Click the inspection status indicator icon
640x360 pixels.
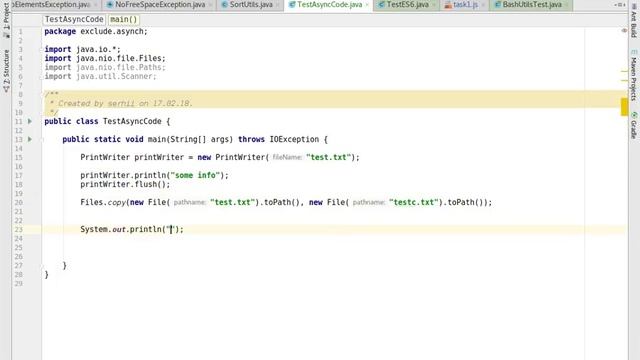click(x=624, y=31)
